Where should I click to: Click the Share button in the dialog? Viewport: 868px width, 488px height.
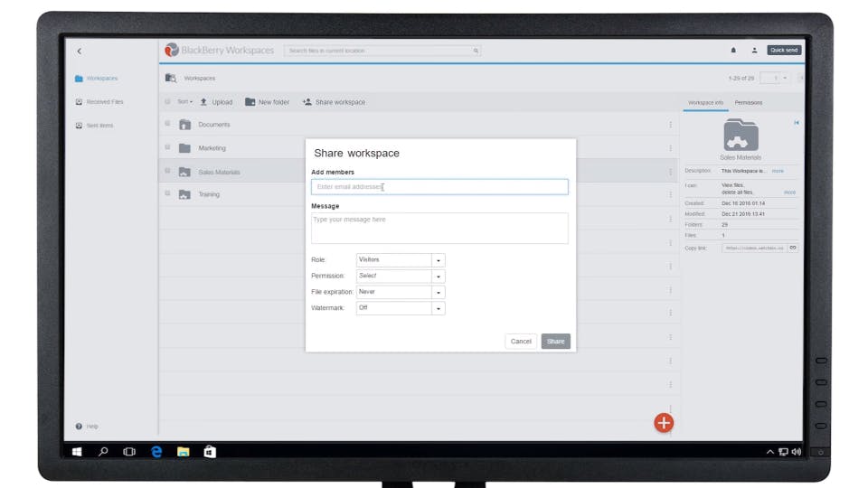click(x=556, y=342)
